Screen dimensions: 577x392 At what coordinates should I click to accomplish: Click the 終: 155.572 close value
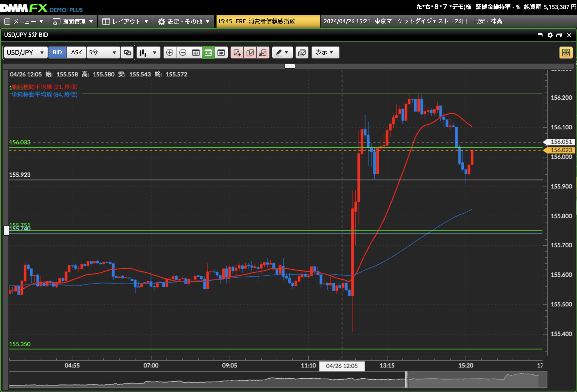click(x=171, y=74)
